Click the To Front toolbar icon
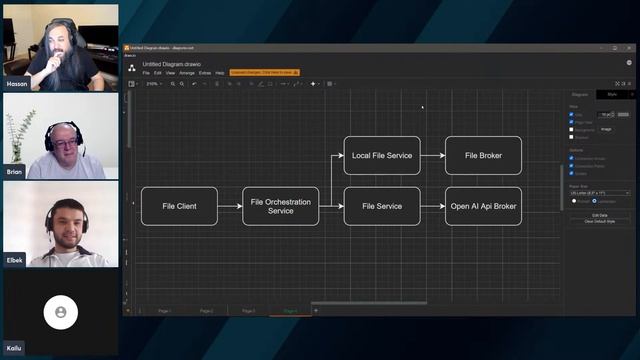 229,84
